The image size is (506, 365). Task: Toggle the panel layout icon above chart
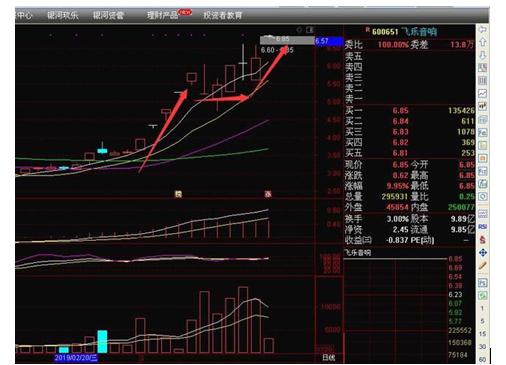click(310, 30)
